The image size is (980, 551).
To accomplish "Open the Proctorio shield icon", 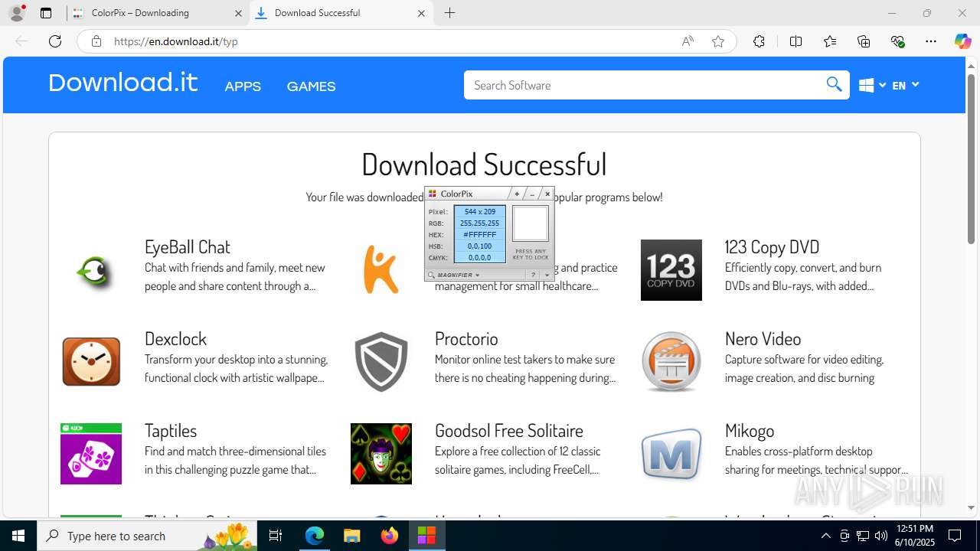I will click(x=381, y=362).
